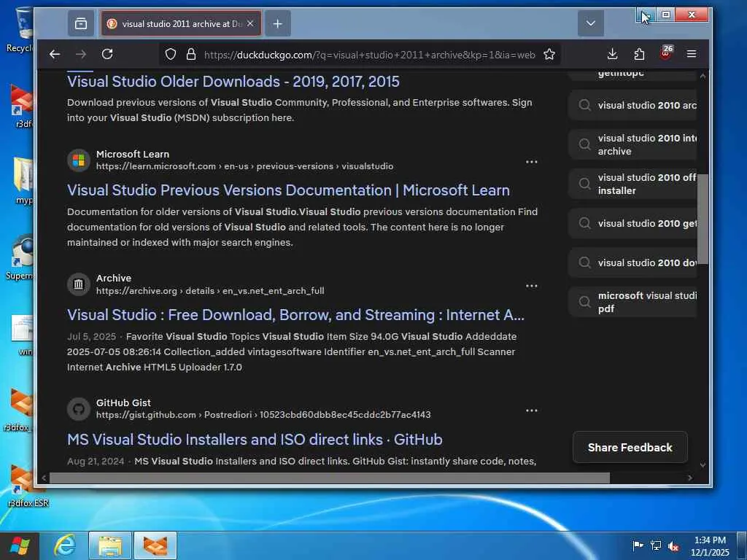Image resolution: width=747 pixels, height=560 pixels.
Task: Click the uBlock extension icon with badge 26
Action: pyautogui.click(x=665, y=53)
